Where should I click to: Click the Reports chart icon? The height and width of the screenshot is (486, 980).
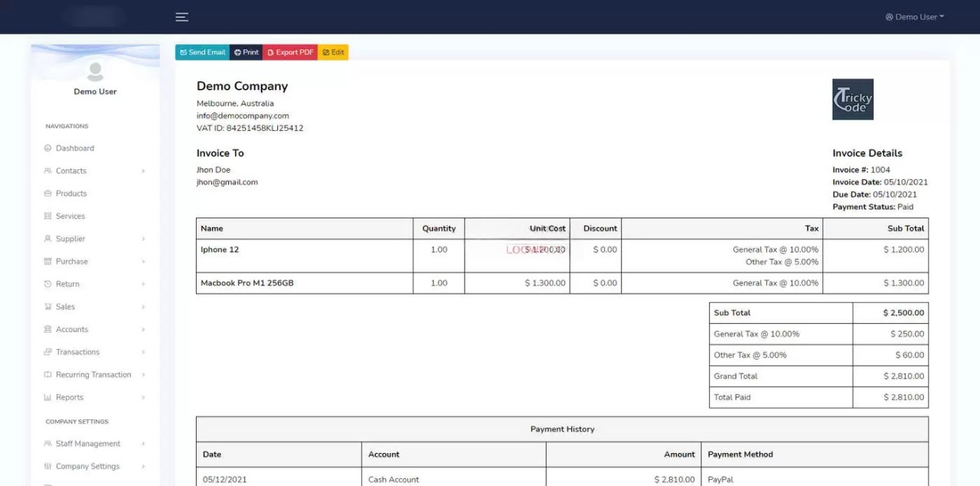[48, 397]
